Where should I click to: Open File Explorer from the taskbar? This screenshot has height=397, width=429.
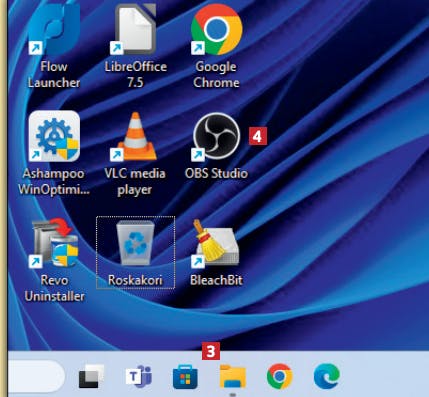point(233,377)
